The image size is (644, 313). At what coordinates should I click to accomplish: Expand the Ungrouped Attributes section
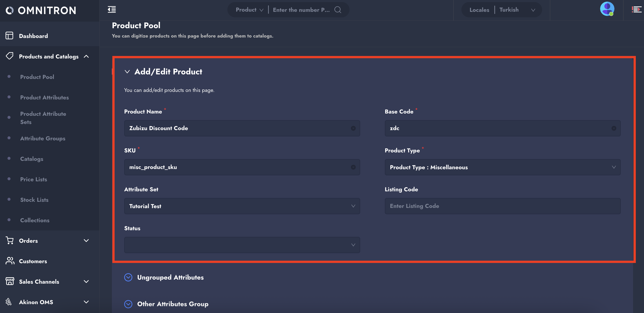[x=128, y=277]
